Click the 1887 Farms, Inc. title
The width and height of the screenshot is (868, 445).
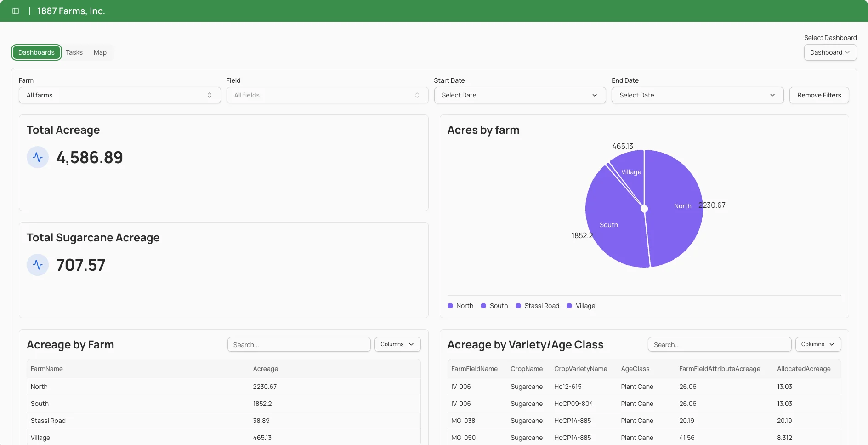tap(71, 11)
